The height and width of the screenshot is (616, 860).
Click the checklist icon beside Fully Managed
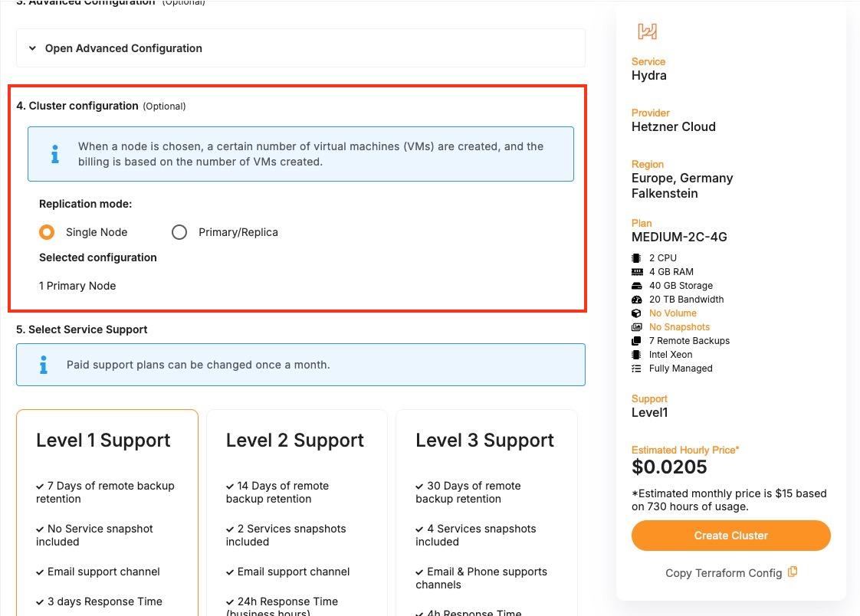(636, 369)
